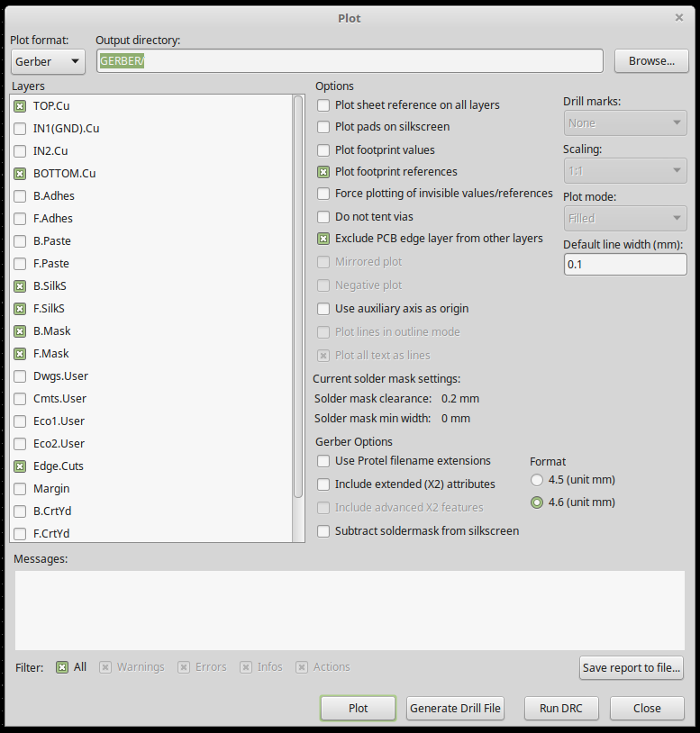Toggle the All messages filter checkbox
Screen dimensions: 700x733
pos(62,667)
